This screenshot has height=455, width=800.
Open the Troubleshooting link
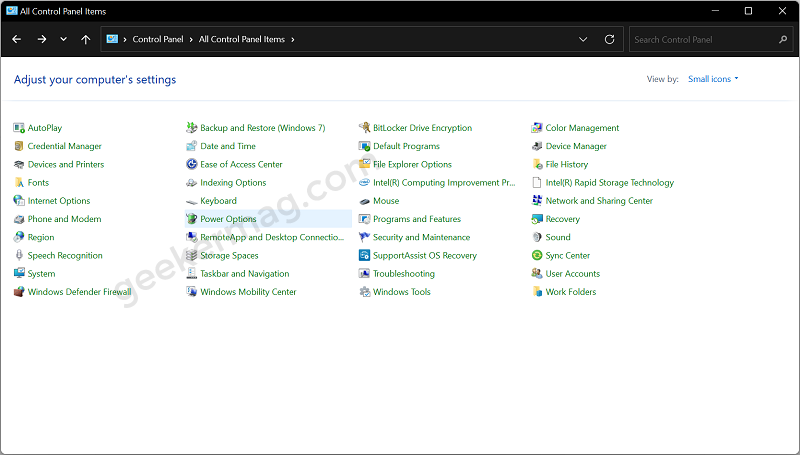tap(404, 273)
